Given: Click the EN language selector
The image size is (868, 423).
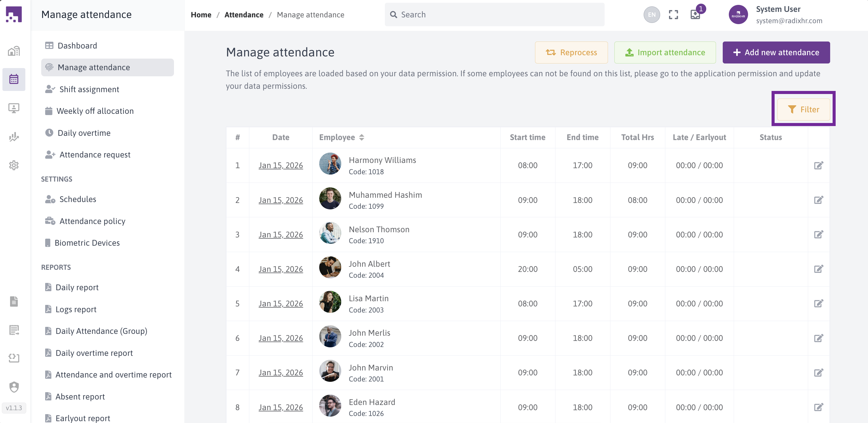Looking at the screenshot, I should (x=651, y=15).
